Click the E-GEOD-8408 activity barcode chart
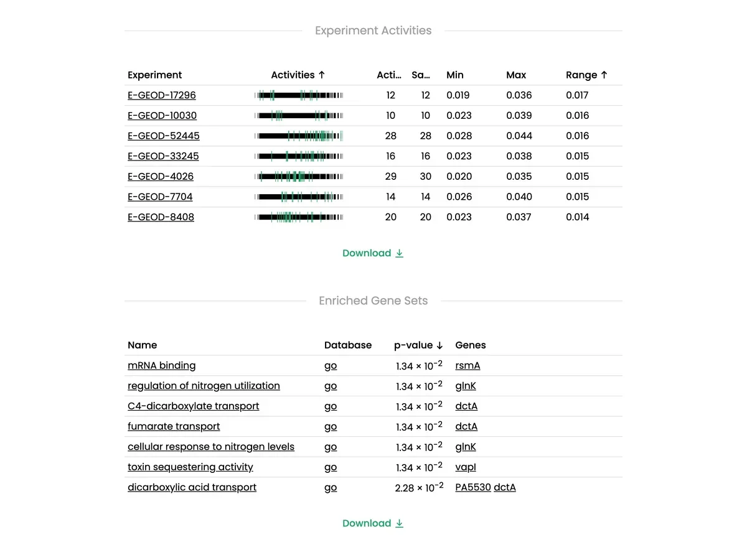Image resolution: width=747 pixels, height=560 pixels. 299,217
